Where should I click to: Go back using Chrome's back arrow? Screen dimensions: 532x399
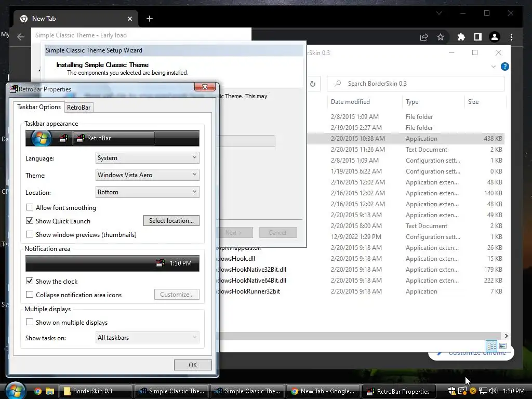(21, 37)
